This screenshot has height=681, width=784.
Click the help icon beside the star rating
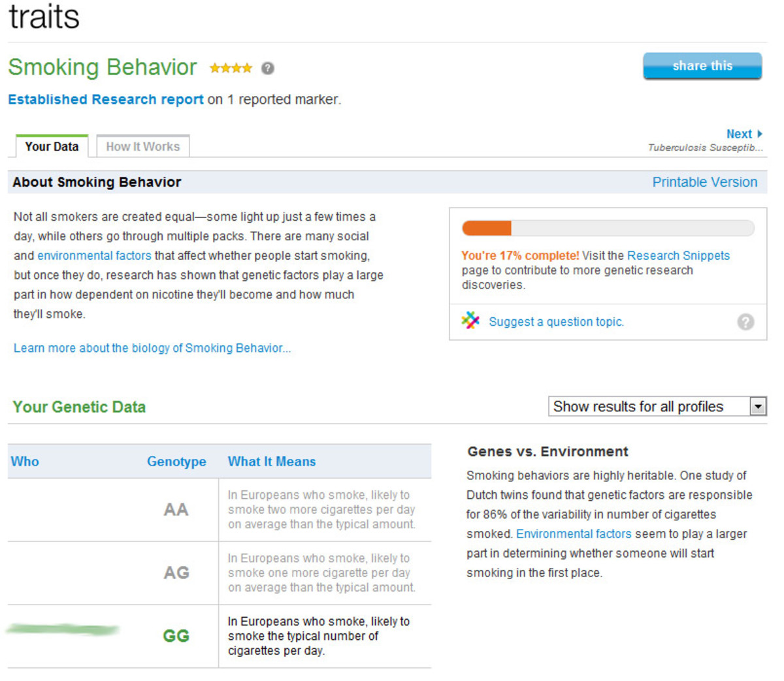point(268,68)
